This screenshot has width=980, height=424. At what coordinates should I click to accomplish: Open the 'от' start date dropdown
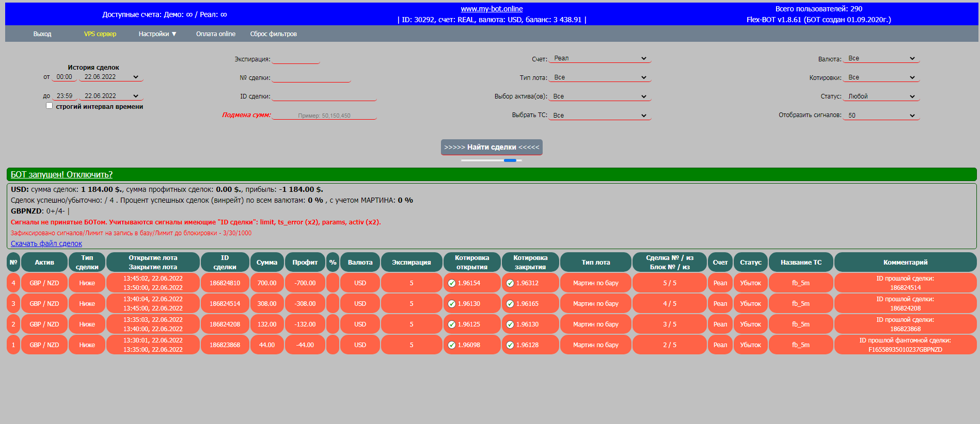click(111, 77)
